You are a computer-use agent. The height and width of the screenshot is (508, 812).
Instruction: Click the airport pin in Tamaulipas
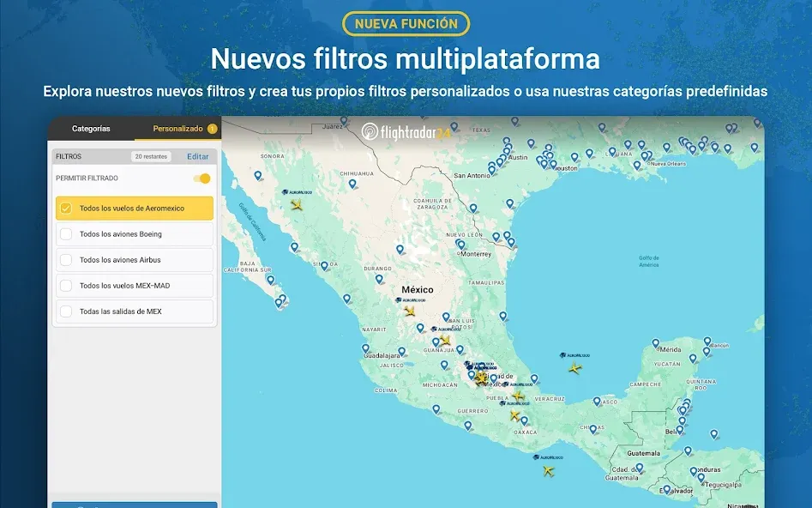click(x=502, y=316)
